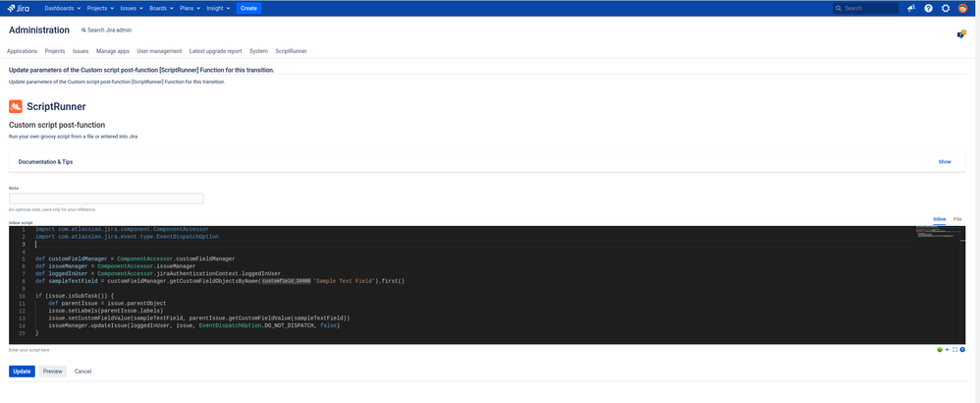Click into the Note input field

pos(106,199)
